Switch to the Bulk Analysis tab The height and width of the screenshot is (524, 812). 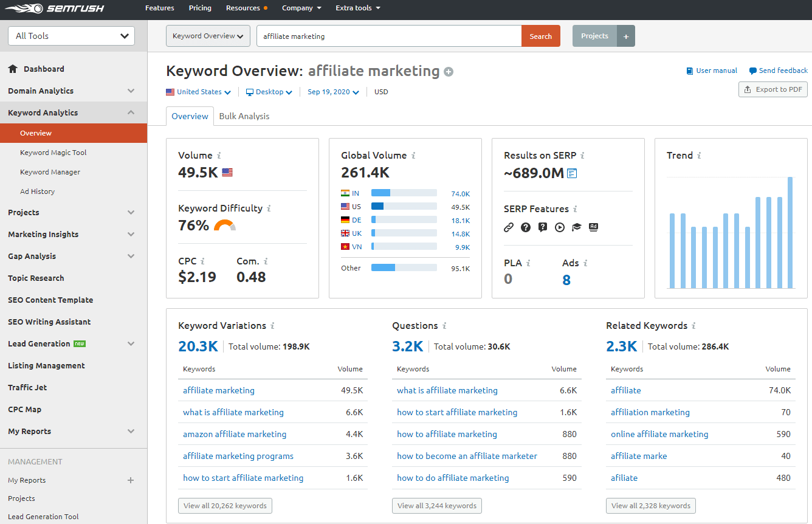(244, 116)
